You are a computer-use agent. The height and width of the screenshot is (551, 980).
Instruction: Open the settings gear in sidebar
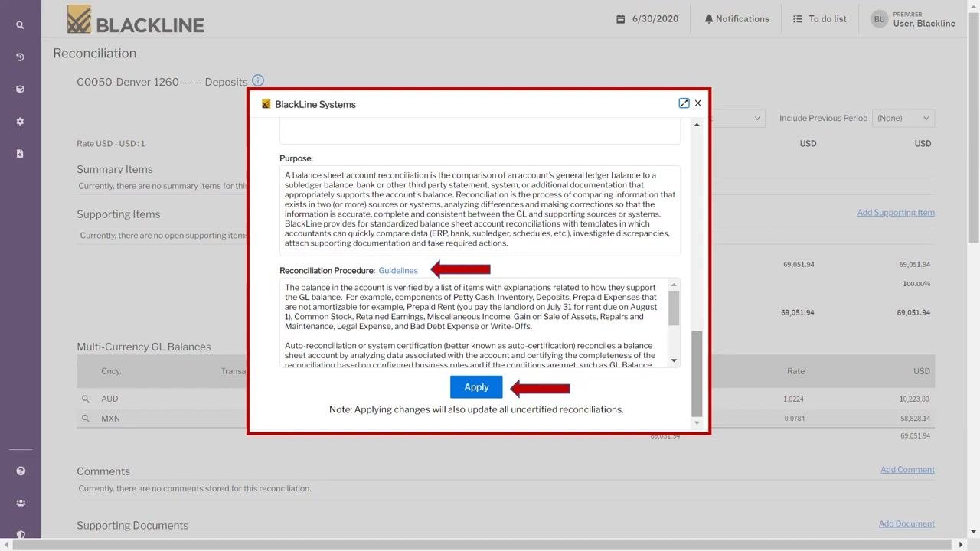(x=20, y=122)
